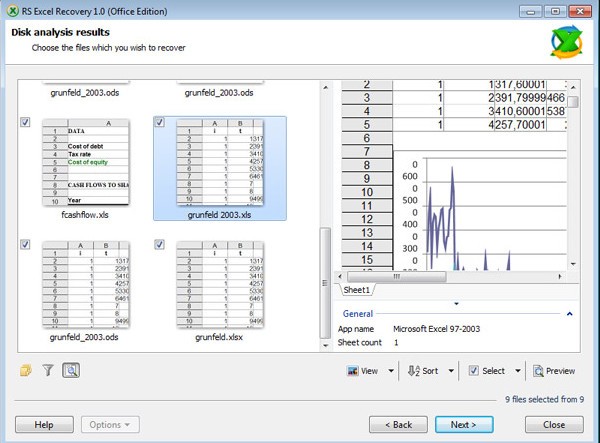Open the View dropdown arrow
Screen dimensions: 600x443
(x=391, y=371)
